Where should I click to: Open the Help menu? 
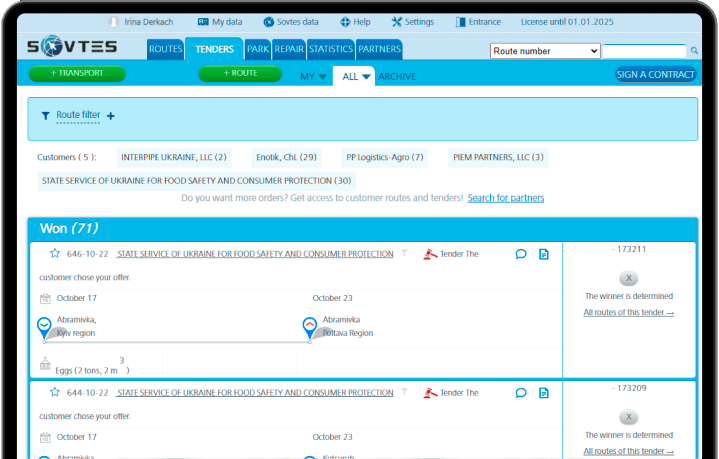355,22
